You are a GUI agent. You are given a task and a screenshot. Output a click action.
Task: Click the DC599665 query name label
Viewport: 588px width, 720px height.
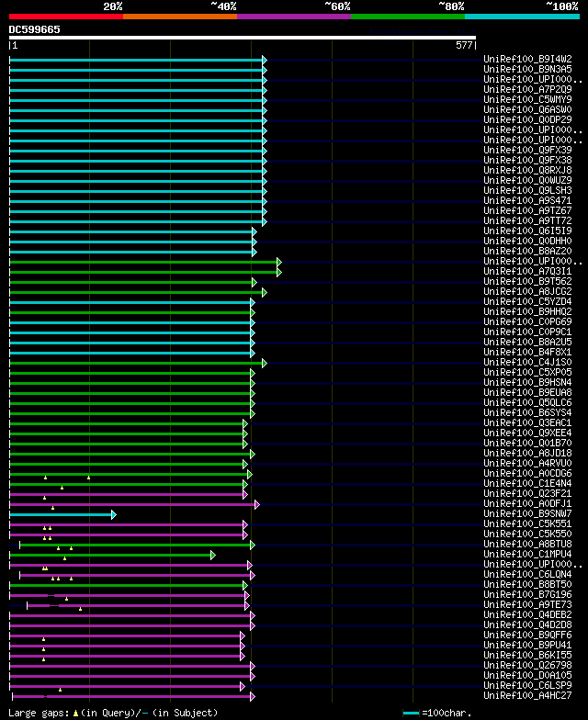pyautogui.click(x=35, y=29)
